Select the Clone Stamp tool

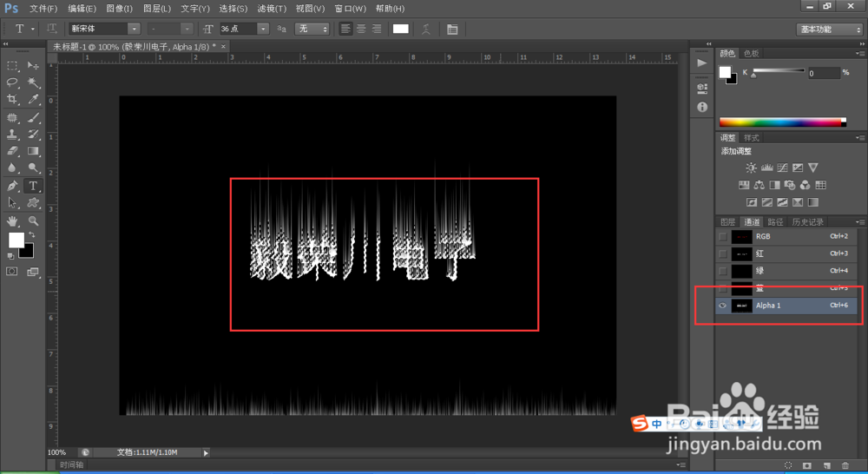[12, 134]
